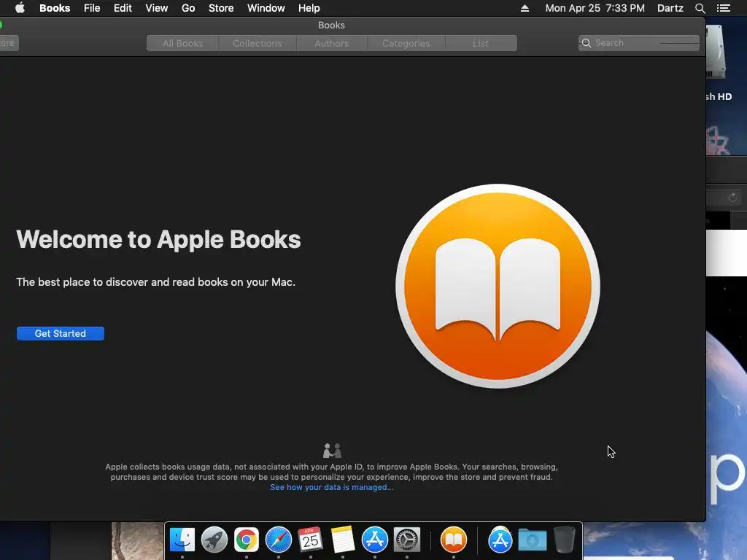Open the Downloads folder in Dock
Screen dimensions: 747x560
[x=532, y=540]
